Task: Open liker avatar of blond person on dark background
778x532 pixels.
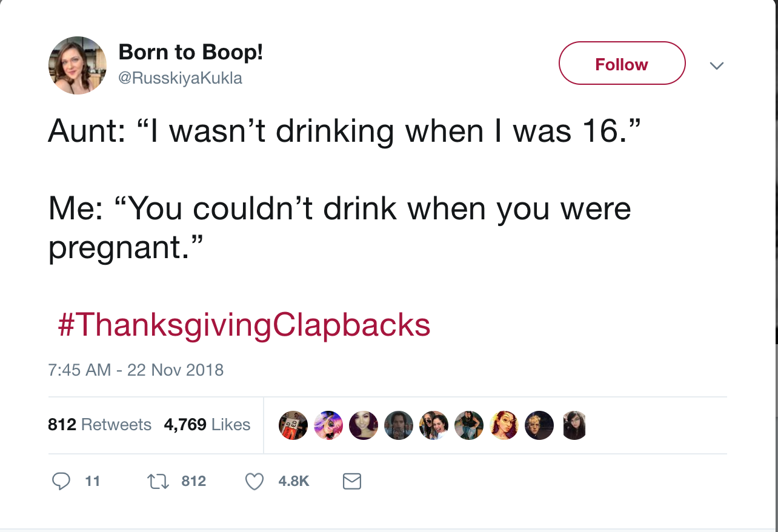Action: tap(539, 425)
